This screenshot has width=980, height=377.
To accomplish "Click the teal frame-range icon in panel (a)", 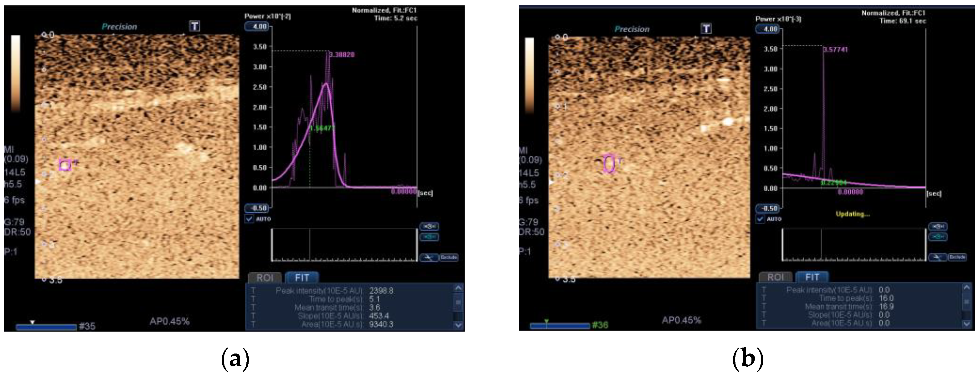I will (x=429, y=237).
